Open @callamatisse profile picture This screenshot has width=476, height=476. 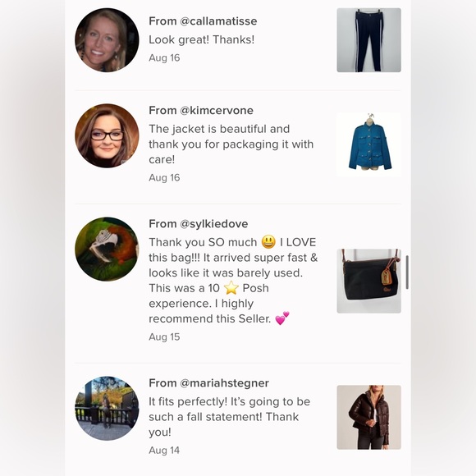tap(107, 40)
